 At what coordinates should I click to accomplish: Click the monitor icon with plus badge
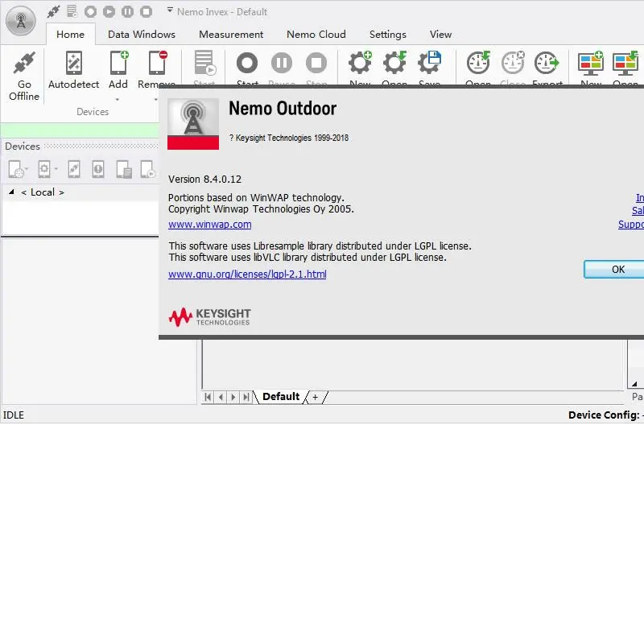(591, 63)
